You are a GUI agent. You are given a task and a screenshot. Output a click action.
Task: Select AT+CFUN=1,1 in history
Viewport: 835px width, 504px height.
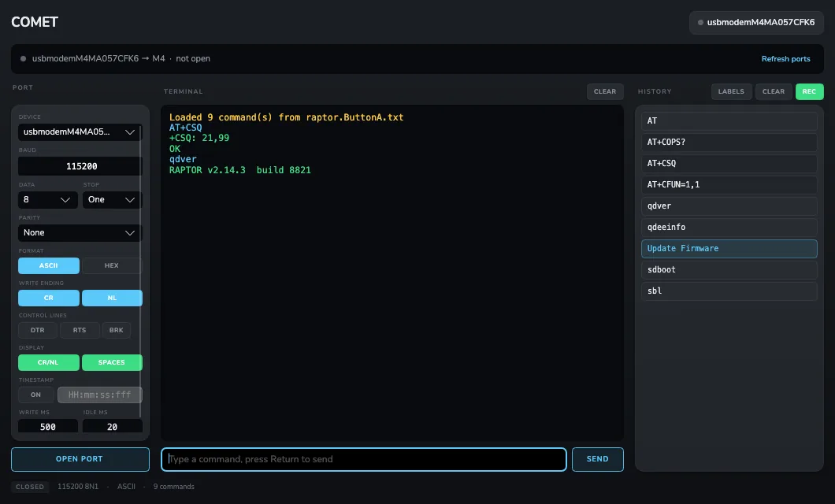point(729,185)
